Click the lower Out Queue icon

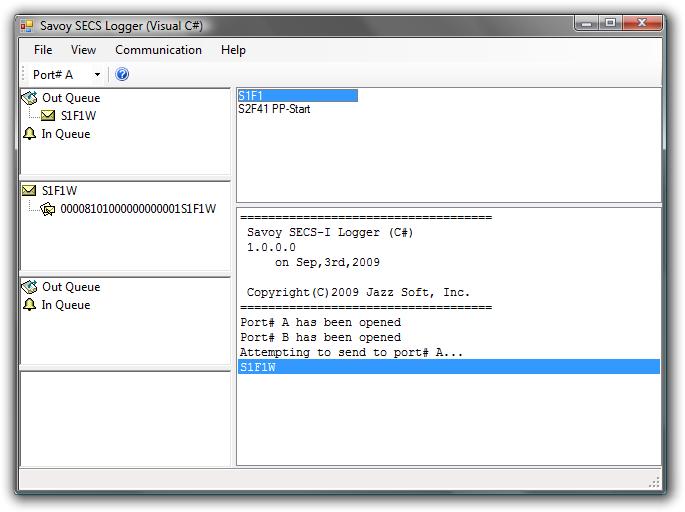click(x=29, y=287)
